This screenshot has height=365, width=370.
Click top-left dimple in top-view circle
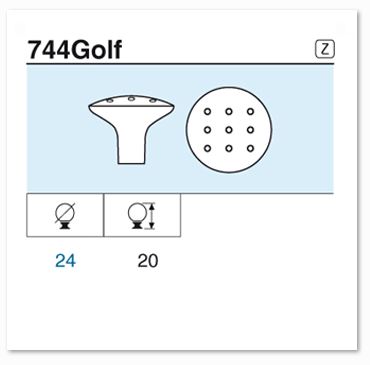[207, 112]
